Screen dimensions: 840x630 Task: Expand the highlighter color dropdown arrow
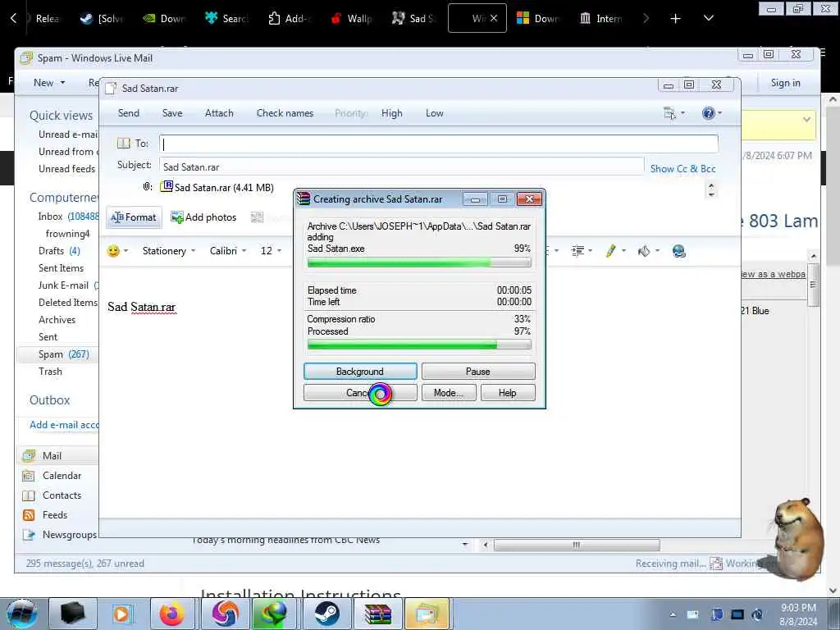[x=623, y=251]
